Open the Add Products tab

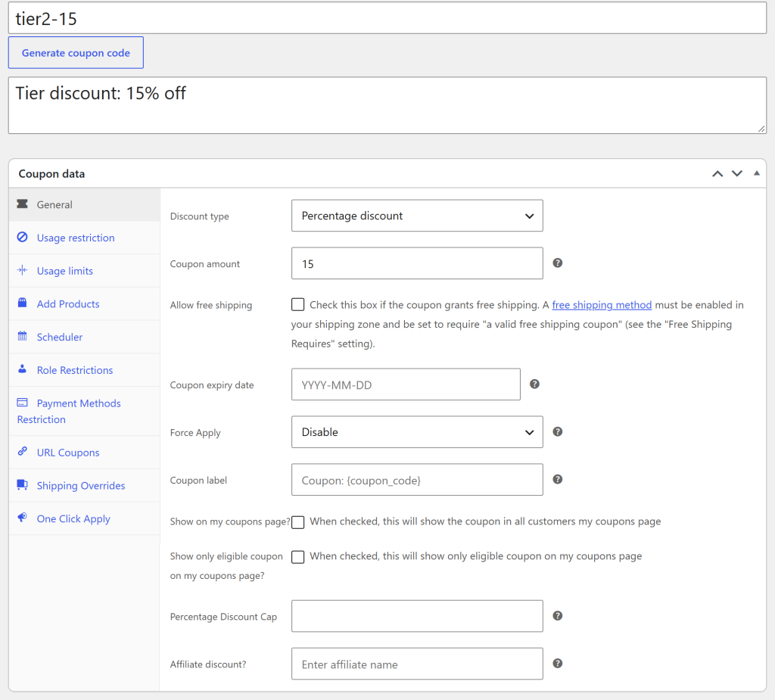tap(85, 304)
